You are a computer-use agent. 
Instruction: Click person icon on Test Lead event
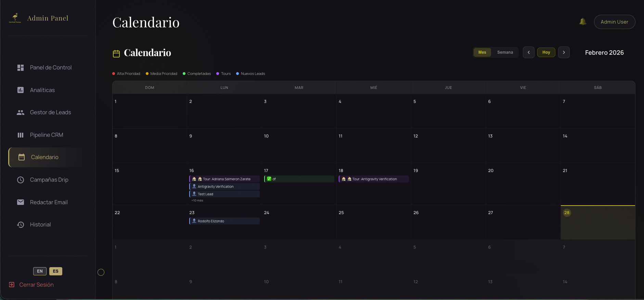click(194, 194)
